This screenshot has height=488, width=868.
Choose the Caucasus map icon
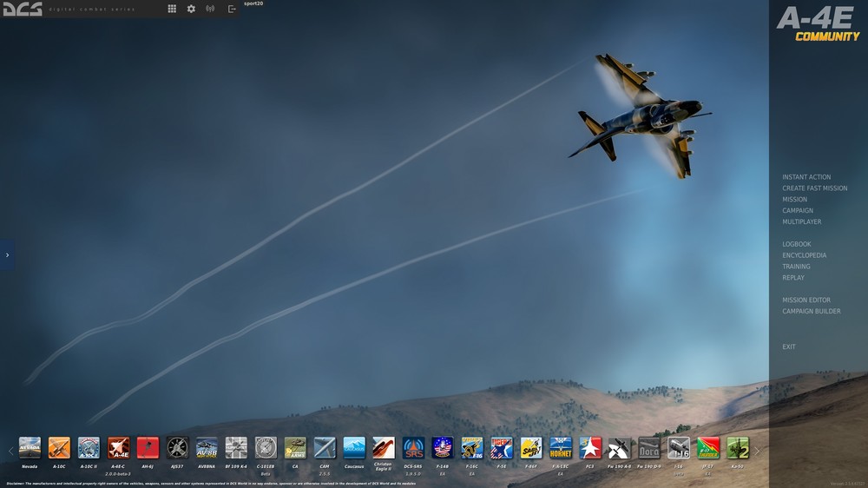tap(354, 447)
